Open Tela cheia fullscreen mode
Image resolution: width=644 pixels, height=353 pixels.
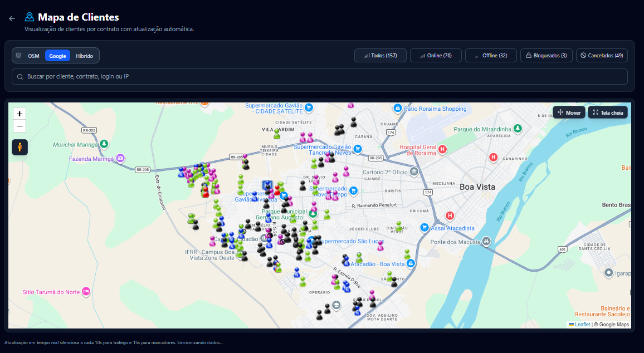click(x=608, y=112)
